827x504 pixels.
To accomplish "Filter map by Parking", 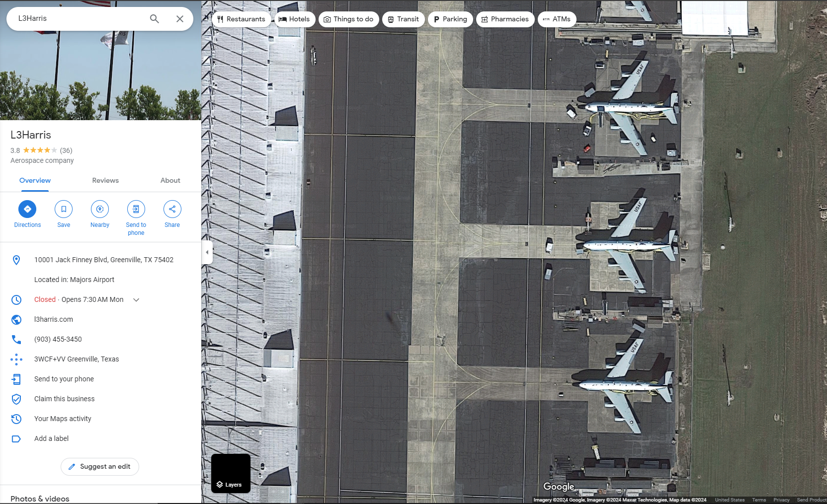I will (x=450, y=19).
